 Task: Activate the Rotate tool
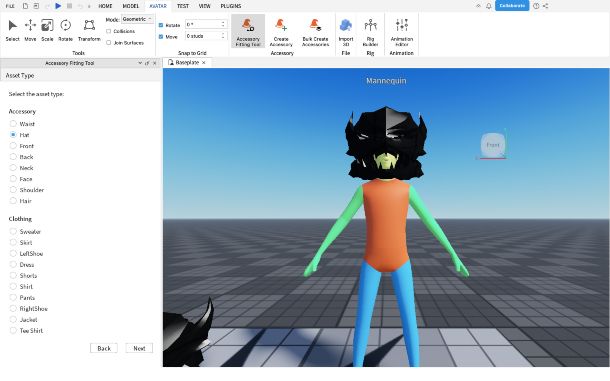click(65, 30)
